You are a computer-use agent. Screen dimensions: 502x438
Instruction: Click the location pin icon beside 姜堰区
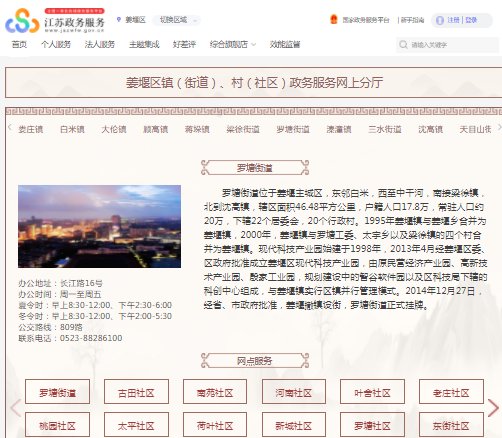pos(119,20)
